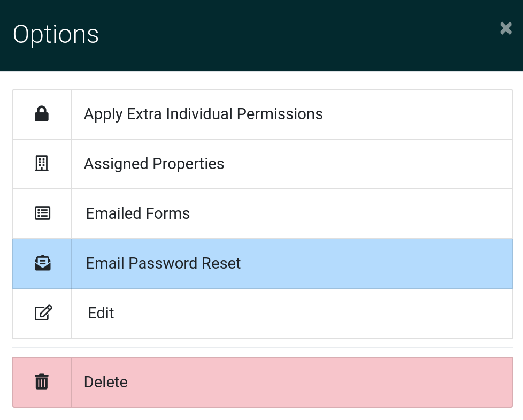This screenshot has height=420, width=523.
Task: Click blank area of Apply Extra Individual Permissions row
Action: pyautogui.click(x=417, y=114)
